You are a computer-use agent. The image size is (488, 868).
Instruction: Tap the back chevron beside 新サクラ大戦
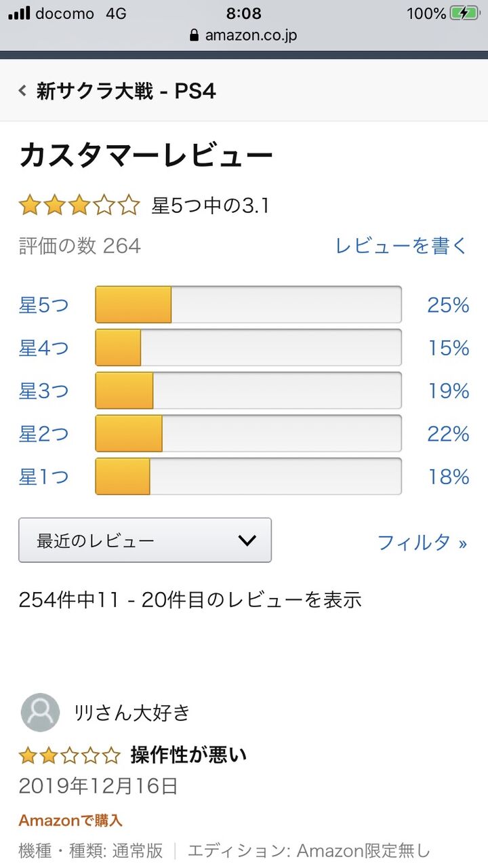[x=23, y=91]
